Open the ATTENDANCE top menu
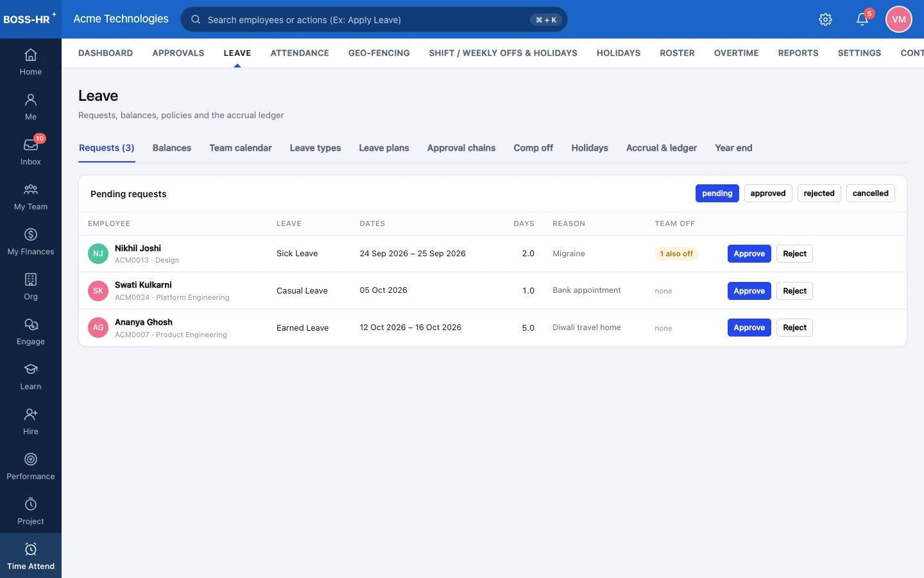 pyautogui.click(x=300, y=53)
